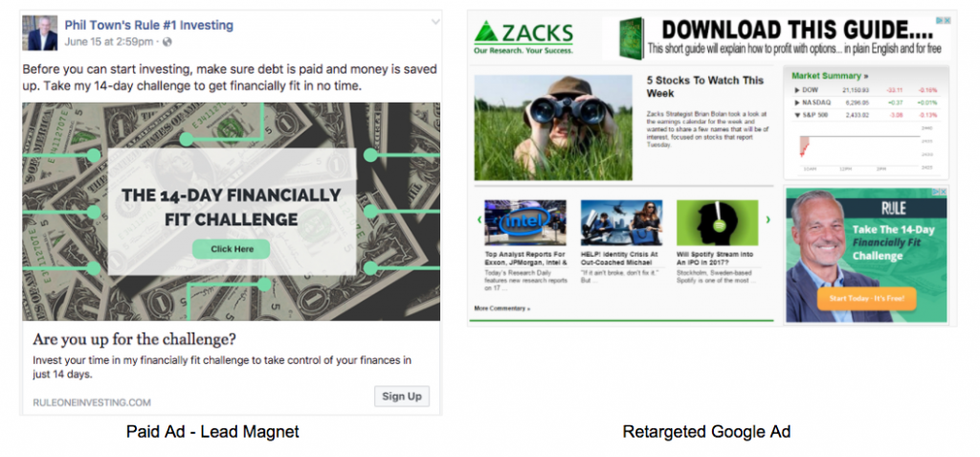Click the Zacks logo
Viewport: 980px width, 457px height.
coord(523,37)
